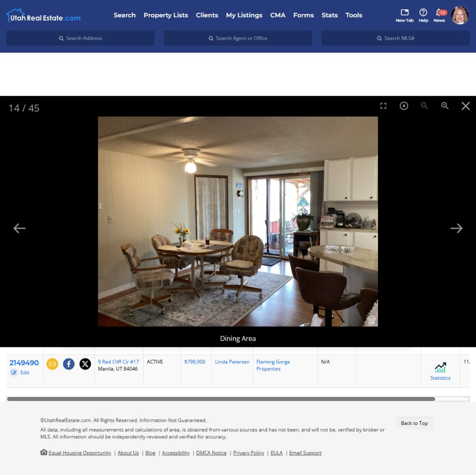This screenshot has height=475, width=476.
Task: Open the News notifications bell
Action: 439,14
